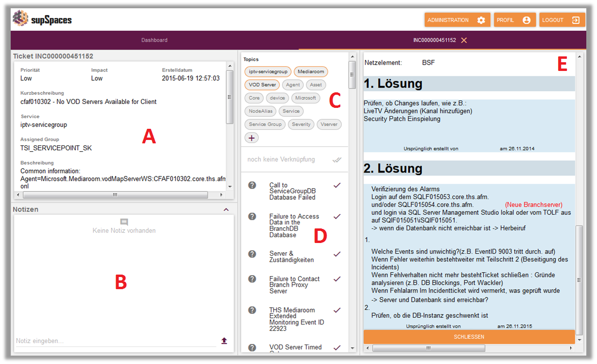Check off Call to ServiceGroupDB Database Failed

pos(337,185)
